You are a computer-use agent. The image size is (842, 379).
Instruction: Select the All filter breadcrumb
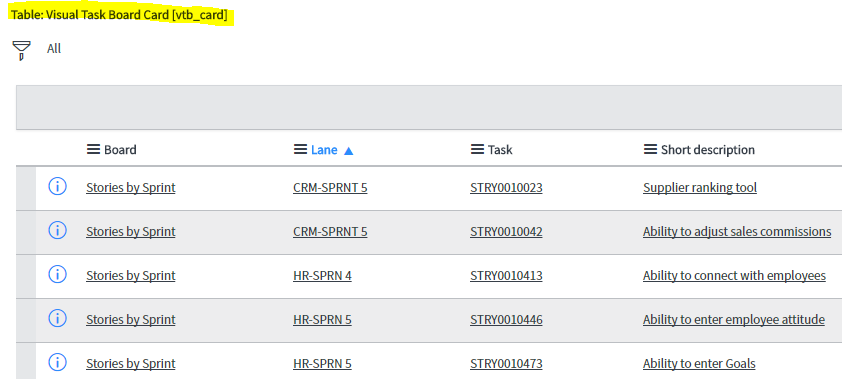click(54, 49)
